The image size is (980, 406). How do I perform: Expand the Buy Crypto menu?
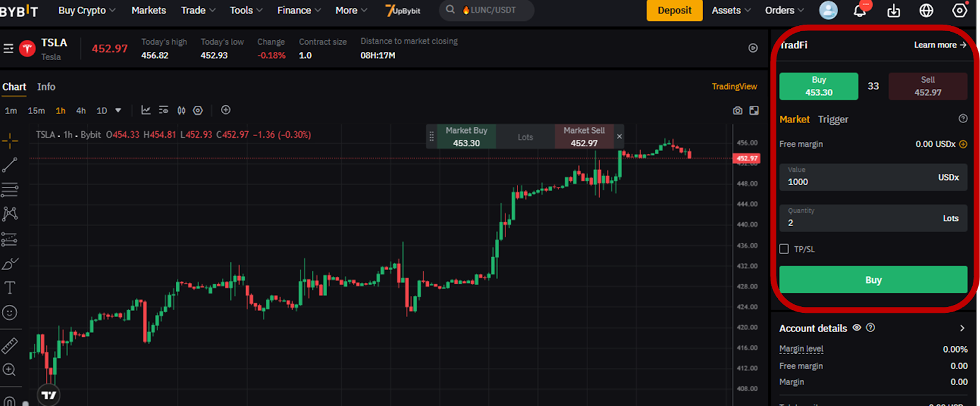[87, 10]
